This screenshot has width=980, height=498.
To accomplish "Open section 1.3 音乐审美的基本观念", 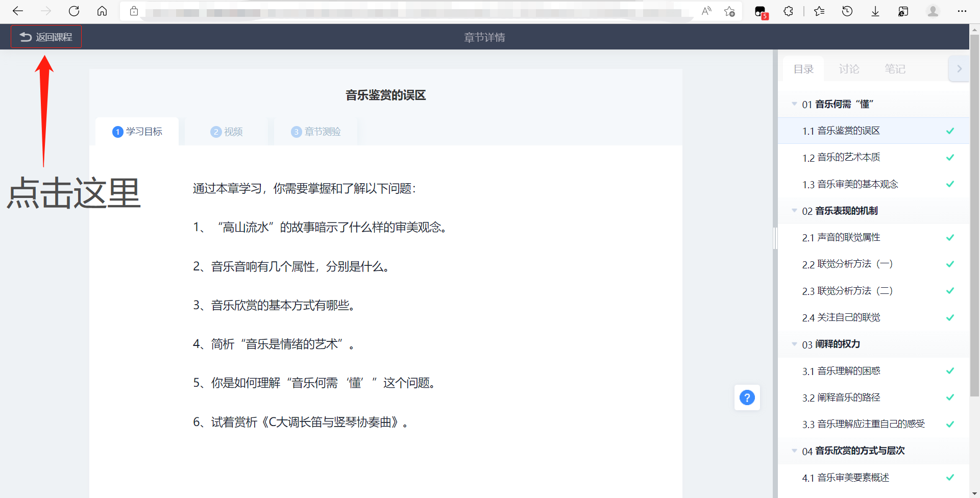I will [873, 184].
